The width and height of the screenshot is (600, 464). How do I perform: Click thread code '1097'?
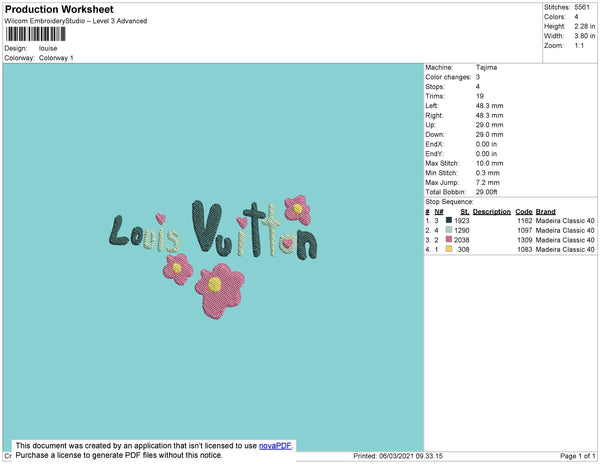pyautogui.click(x=525, y=230)
